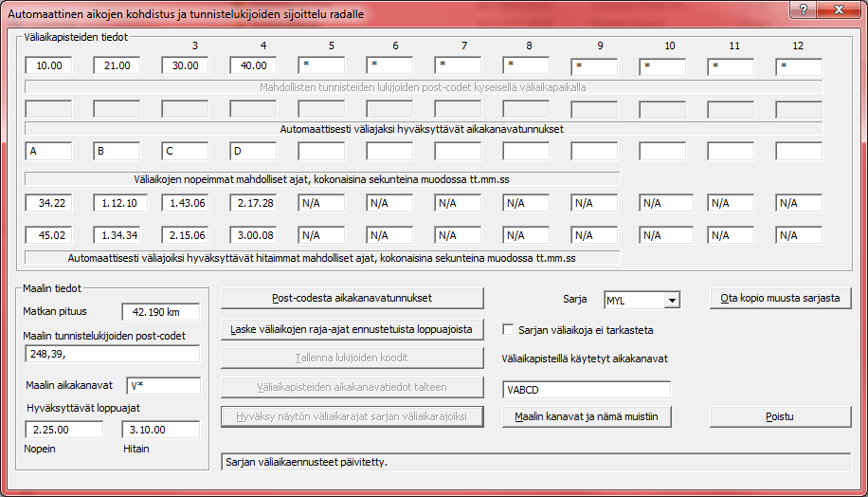This screenshot has width=868, height=497.
Task: Edit the Hitain finish time 3.10.00
Action: [x=160, y=430]
